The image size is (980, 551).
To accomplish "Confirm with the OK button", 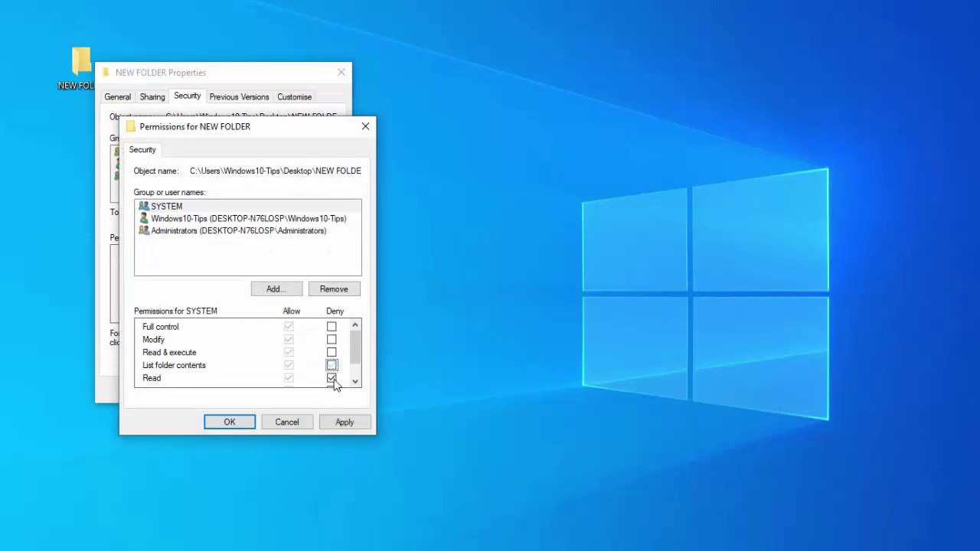I will (x=230, y=422).
